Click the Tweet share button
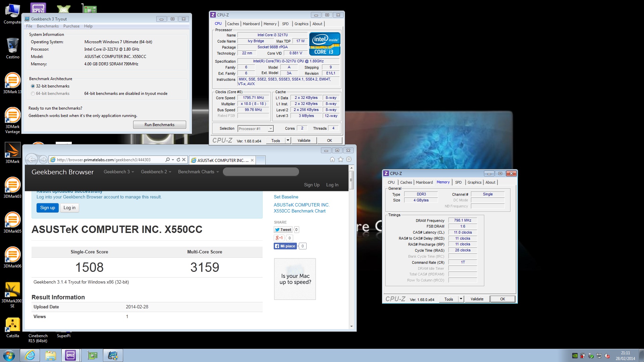 click(x=283, y=230)
